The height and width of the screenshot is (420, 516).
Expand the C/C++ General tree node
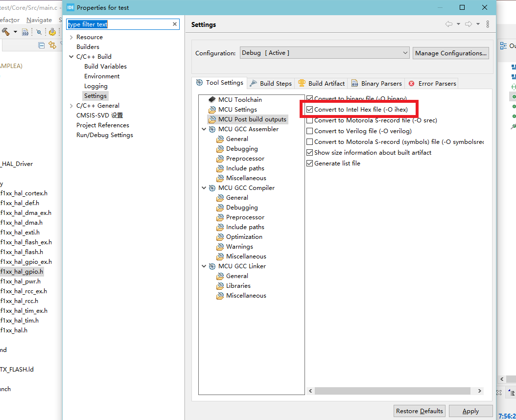71,105
